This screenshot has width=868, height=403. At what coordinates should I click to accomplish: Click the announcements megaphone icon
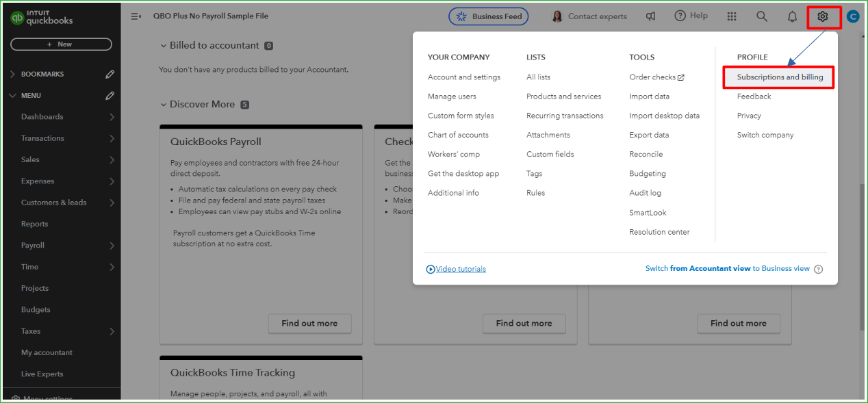point(650,16)
